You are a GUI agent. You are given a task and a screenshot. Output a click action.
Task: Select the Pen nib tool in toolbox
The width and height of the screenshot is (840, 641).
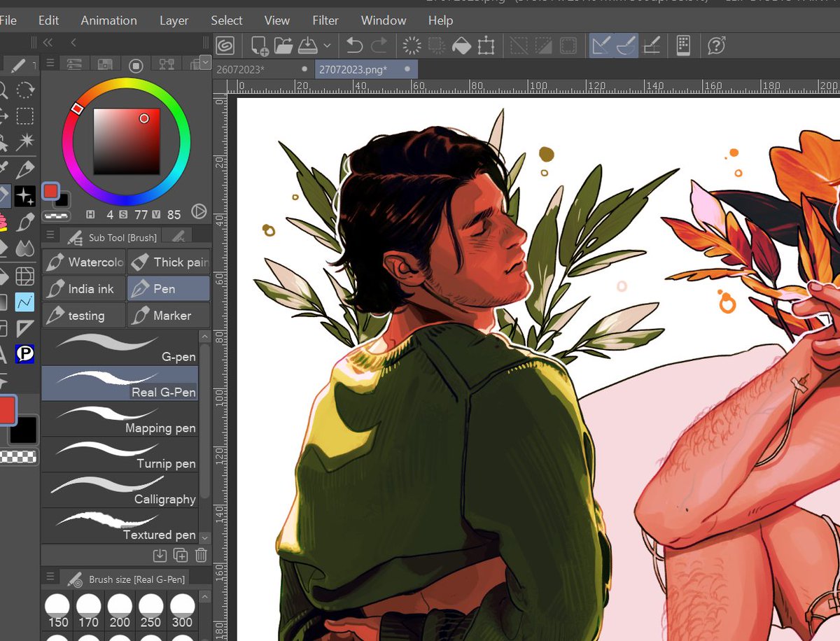click(25, 169)
